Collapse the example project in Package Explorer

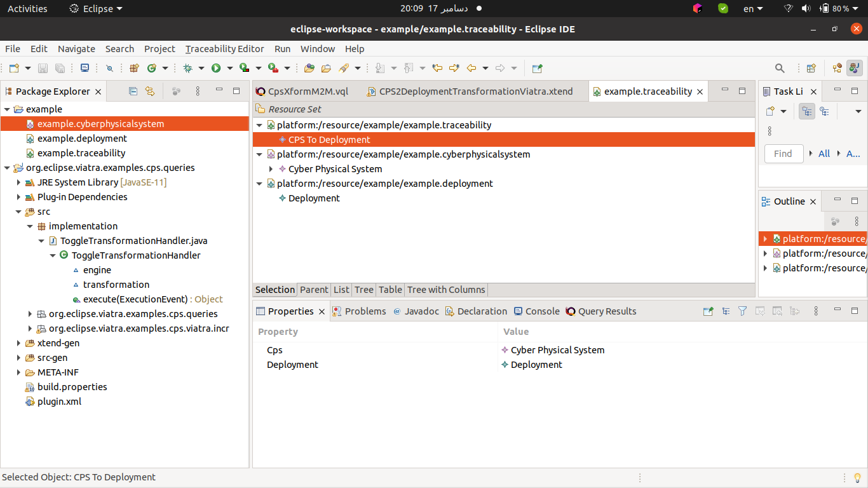(x=7, y=109)
